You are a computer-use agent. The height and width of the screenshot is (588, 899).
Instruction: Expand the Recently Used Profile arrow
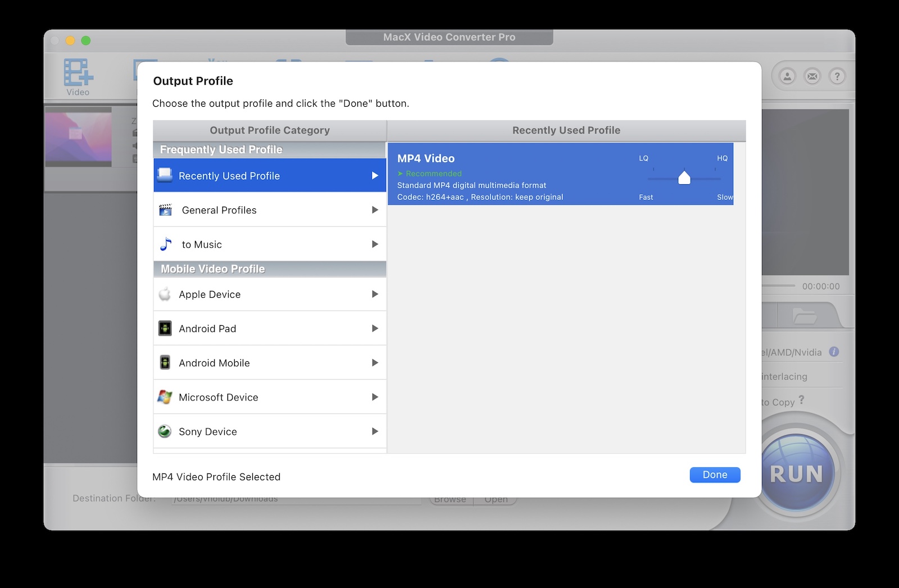(375, 176)
